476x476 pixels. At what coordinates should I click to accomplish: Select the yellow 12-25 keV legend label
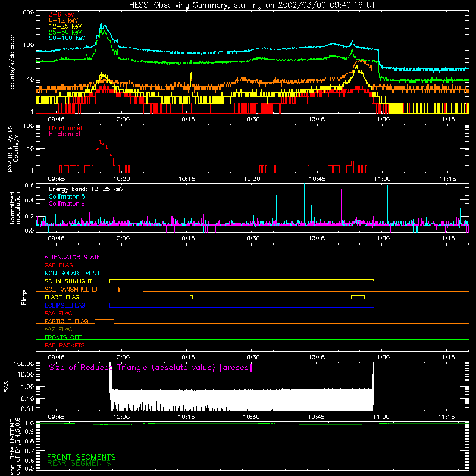pyautogui.click(x=65, y=26)
